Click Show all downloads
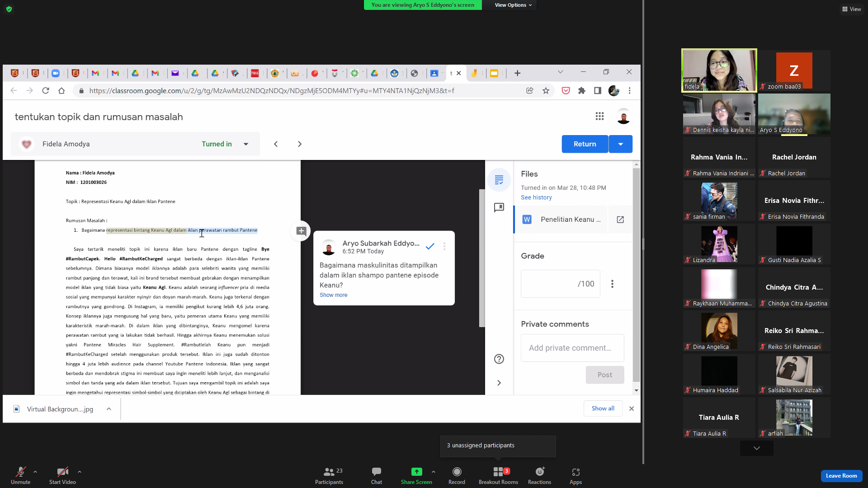This screenshot has height=488, width=868. coord(603,408)
